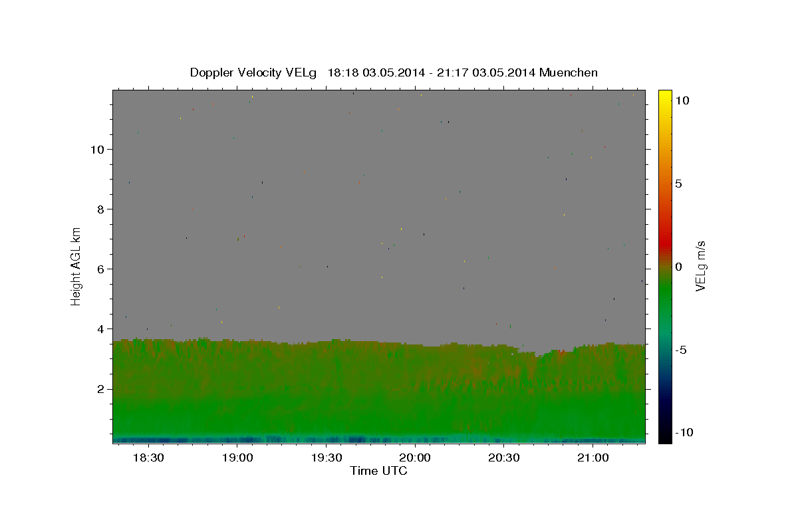
Task: Click the date range '18:18 03.05.2014' in the title
Action: [x=376, y=72]
